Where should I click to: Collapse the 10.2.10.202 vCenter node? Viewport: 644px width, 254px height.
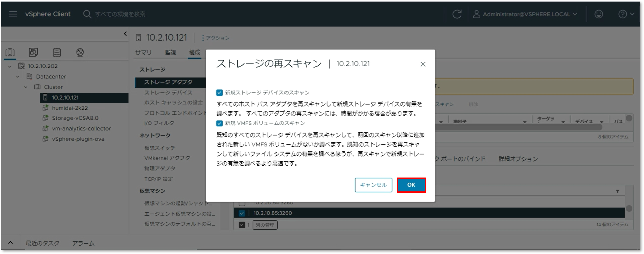(10, 66)
